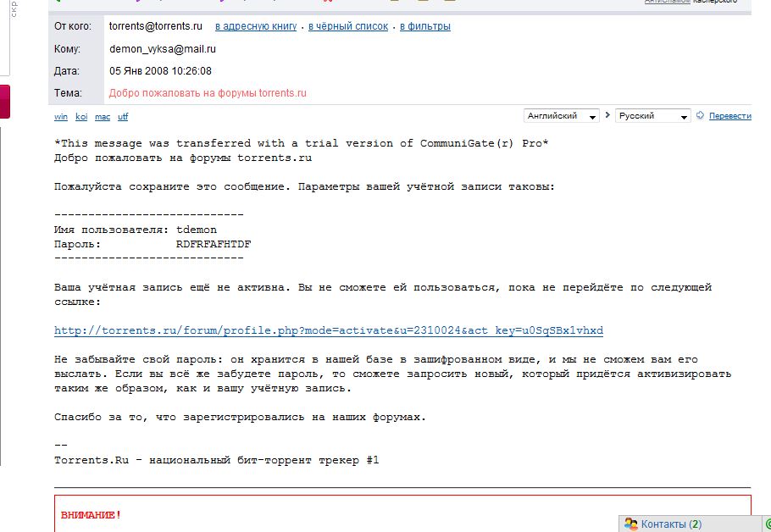This screenshot has width=771, height=532.
Task: Click the 'Torrents.Ru - национальный бит-торрент трекер #1' signature
Action: [x=216, y=460]
